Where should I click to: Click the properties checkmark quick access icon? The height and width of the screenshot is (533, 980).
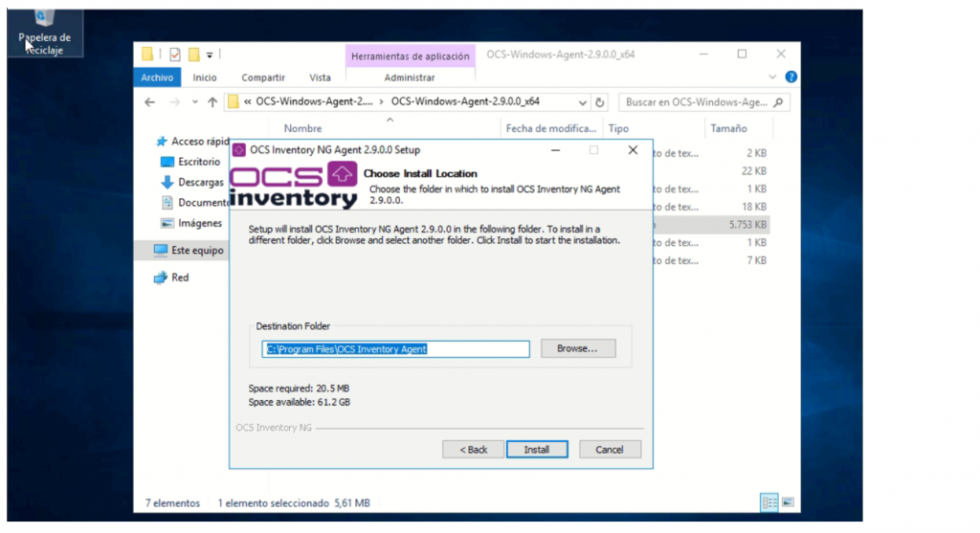point(175,55)
